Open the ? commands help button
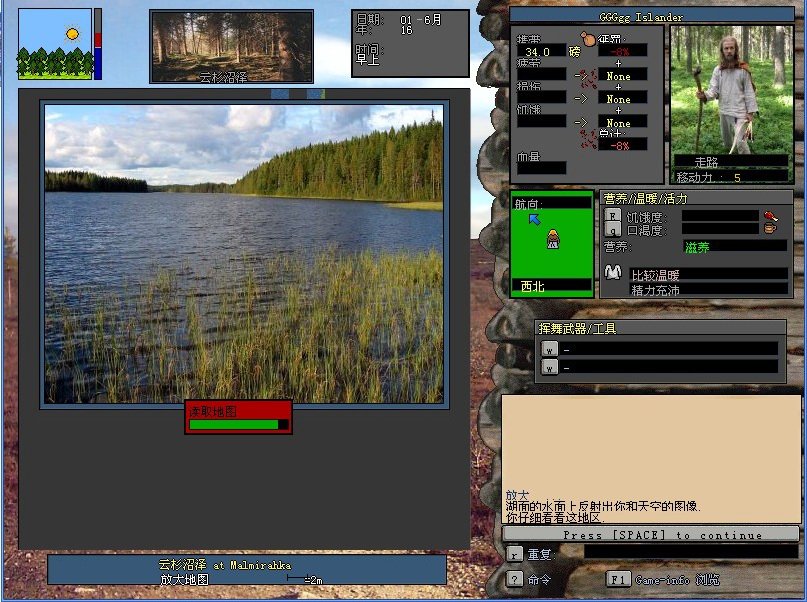 tap(514, 579)
